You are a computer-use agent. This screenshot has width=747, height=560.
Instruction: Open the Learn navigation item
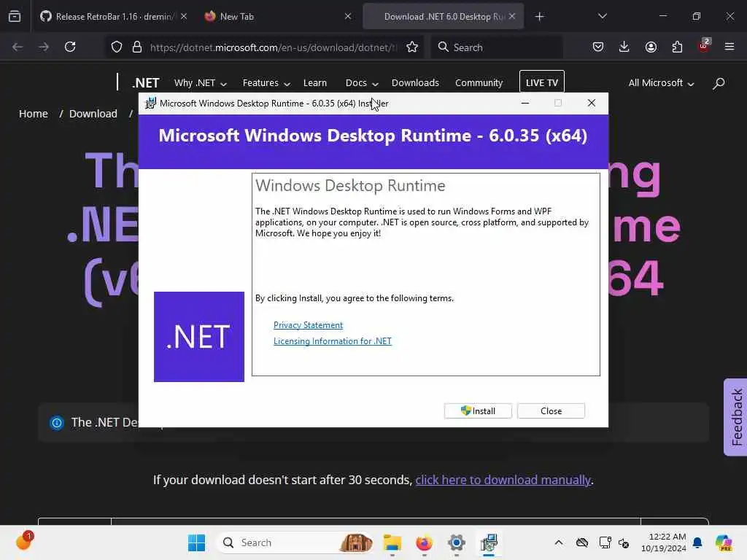tap(315, 83)
